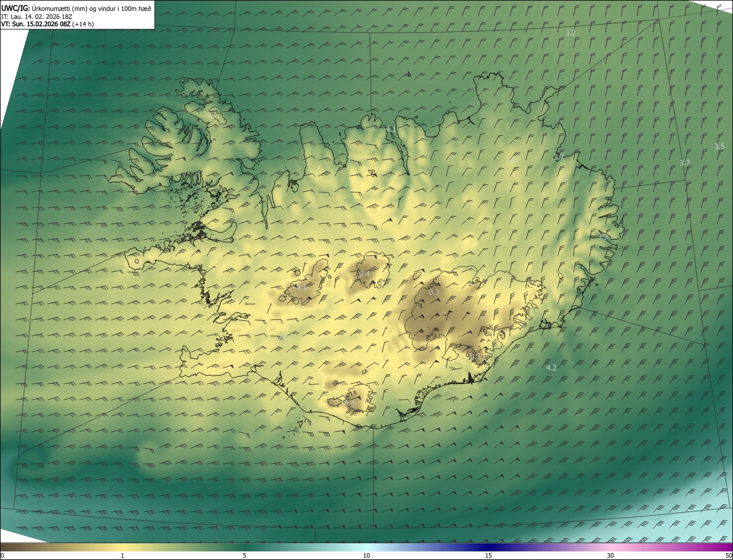733x560 pixels.
Task: Pick the 3.9 value near the east fjords
Action: (602, 236)
